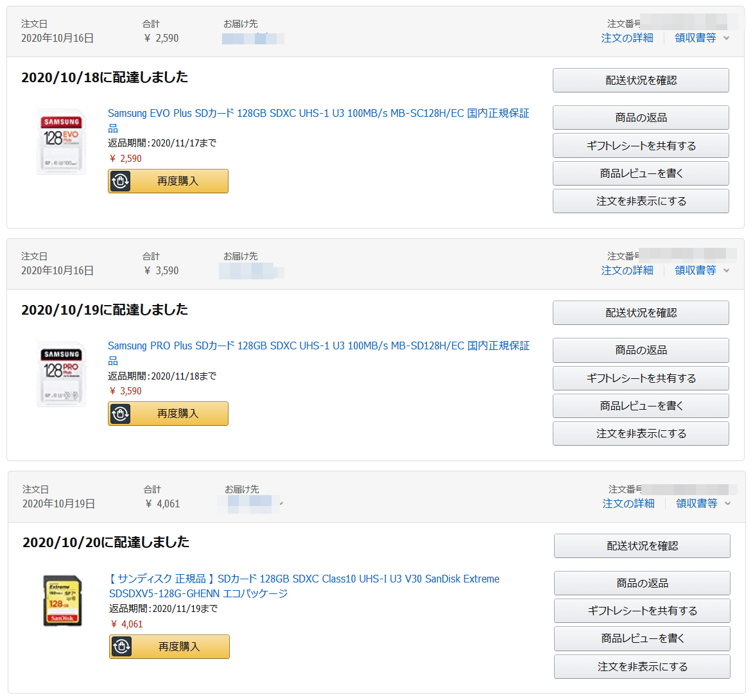Image resolution: width=753 pixels, height=700 pixels.
Task: Write a product review for the EVO Plus
Action: coord(641,173)
